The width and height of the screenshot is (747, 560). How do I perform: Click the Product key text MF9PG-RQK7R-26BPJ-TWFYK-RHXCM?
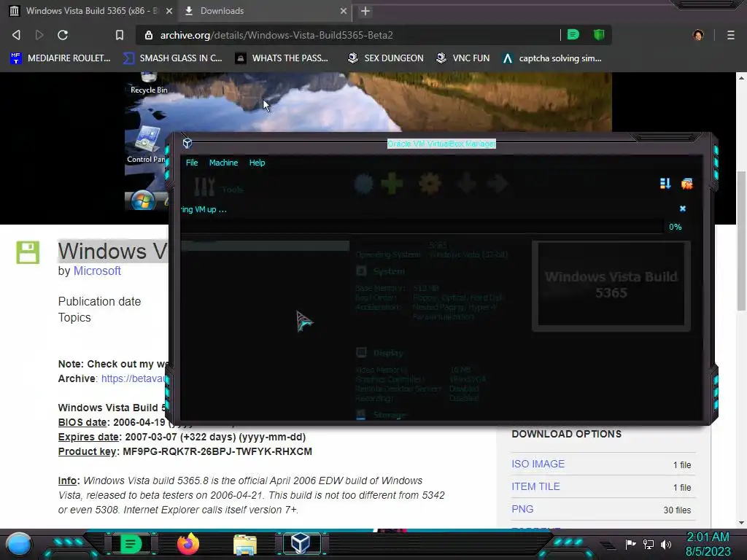[x=217, y=451]
